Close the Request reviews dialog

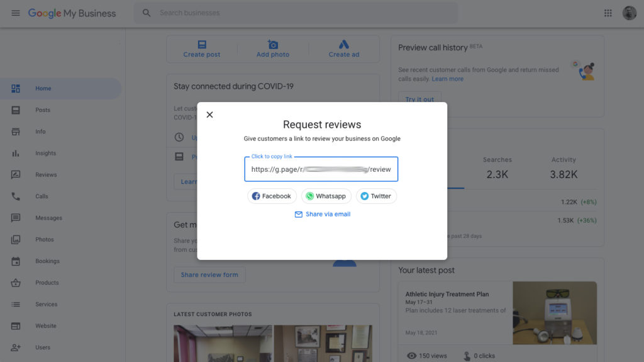(x=209, y=115)
